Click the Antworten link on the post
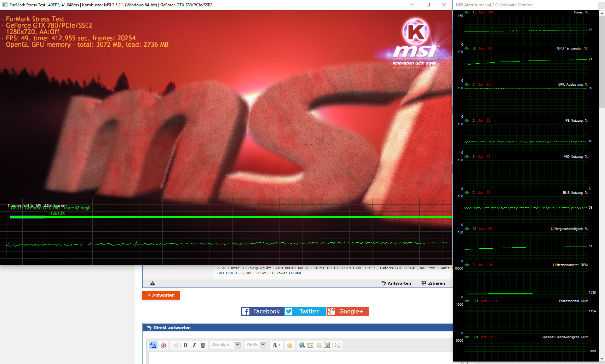 point(396,283)
